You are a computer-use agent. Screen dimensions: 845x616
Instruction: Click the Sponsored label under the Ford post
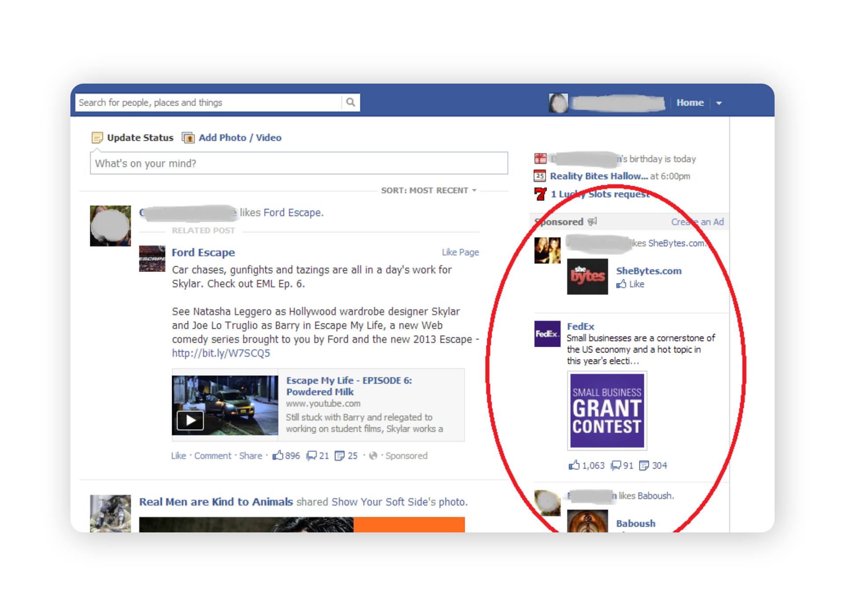coord(406,456)
